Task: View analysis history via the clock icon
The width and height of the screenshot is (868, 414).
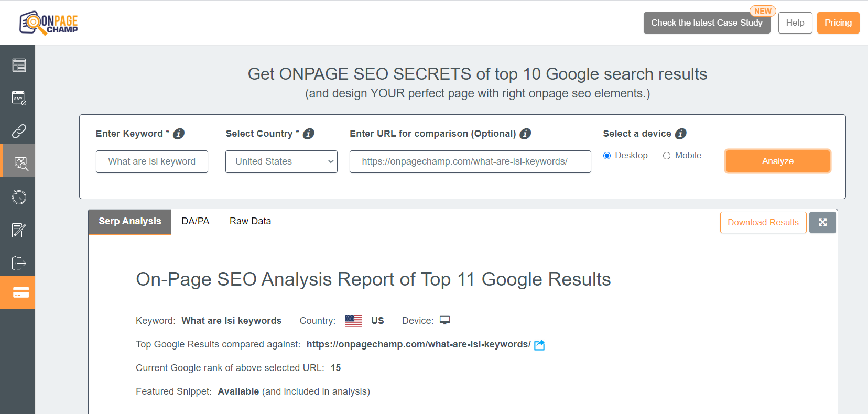Action: coord(18,197)
